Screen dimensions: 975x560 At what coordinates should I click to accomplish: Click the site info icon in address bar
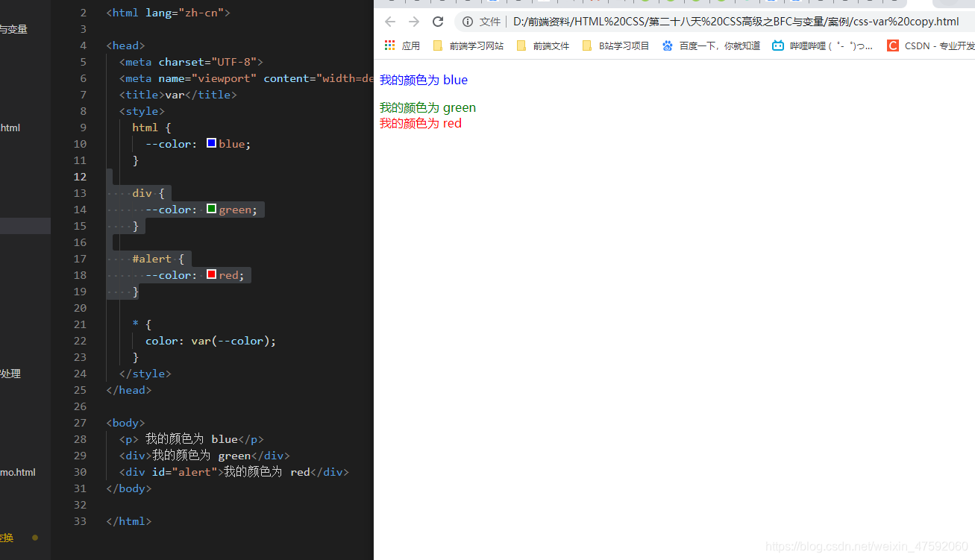(x=468, y=22)
